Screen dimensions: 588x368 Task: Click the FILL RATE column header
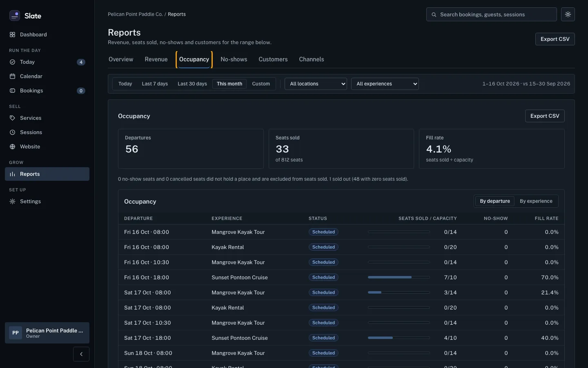546,218
